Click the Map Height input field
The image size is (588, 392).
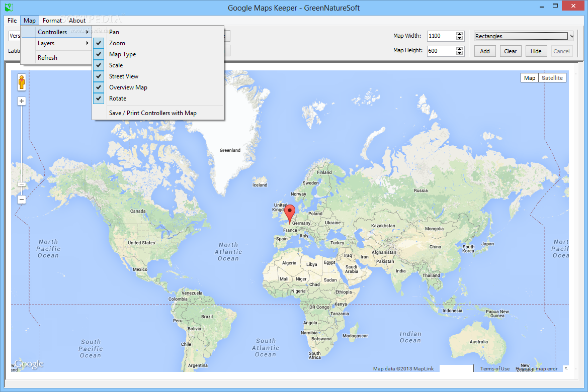(x=441, y=51)
